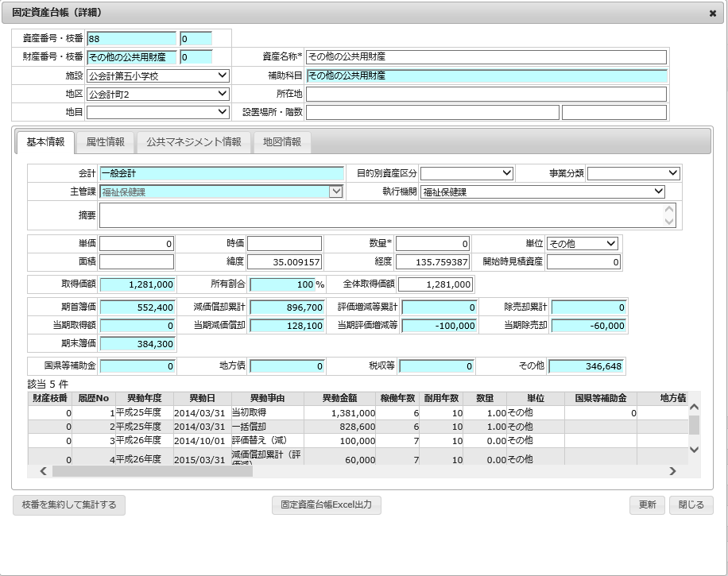Switch to 属性情報 tab
This screenshot has height=576, width=728.
click(106, 142)
